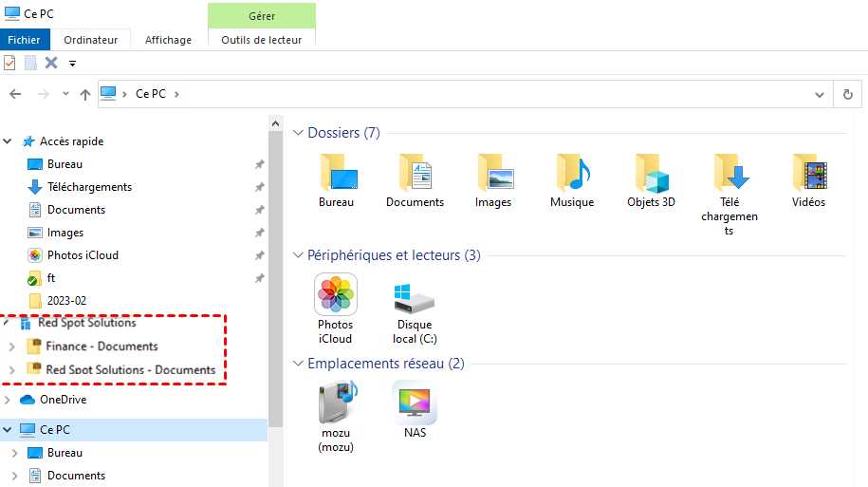Select Bureau in quick access
The height and width of the screenshot is (487, 868).
(65, 164)
